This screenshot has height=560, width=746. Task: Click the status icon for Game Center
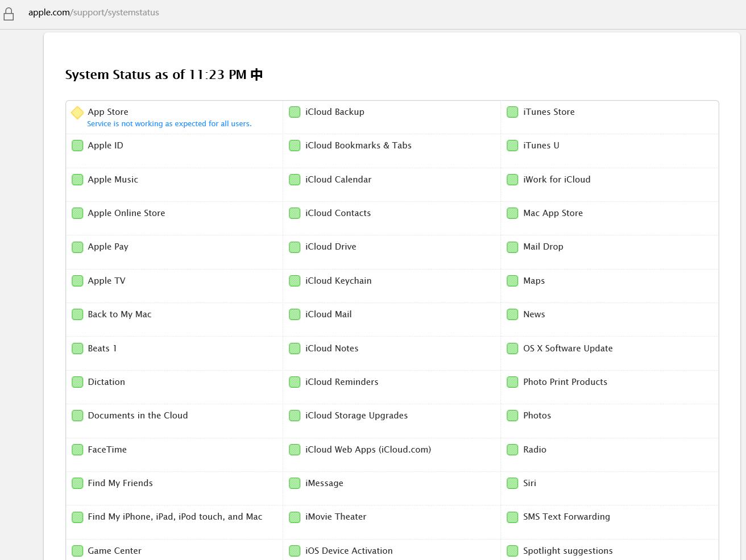click(77, 551)
